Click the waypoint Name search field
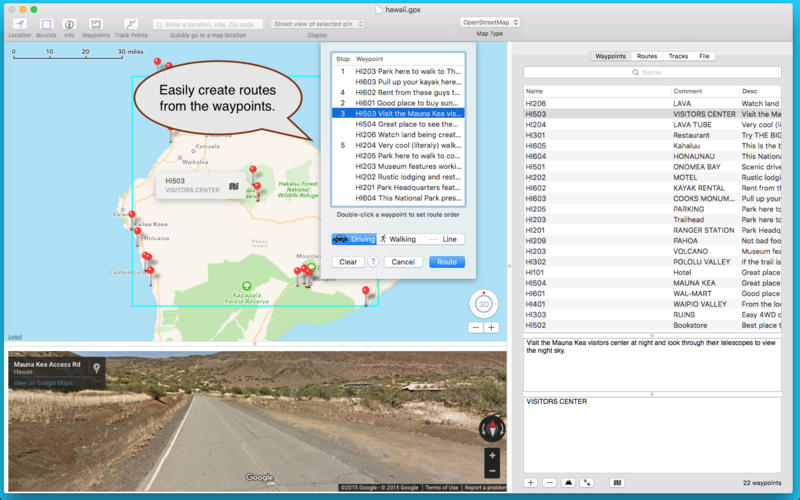This screenshot has height=500, width=800. click(x=651, y=73)
